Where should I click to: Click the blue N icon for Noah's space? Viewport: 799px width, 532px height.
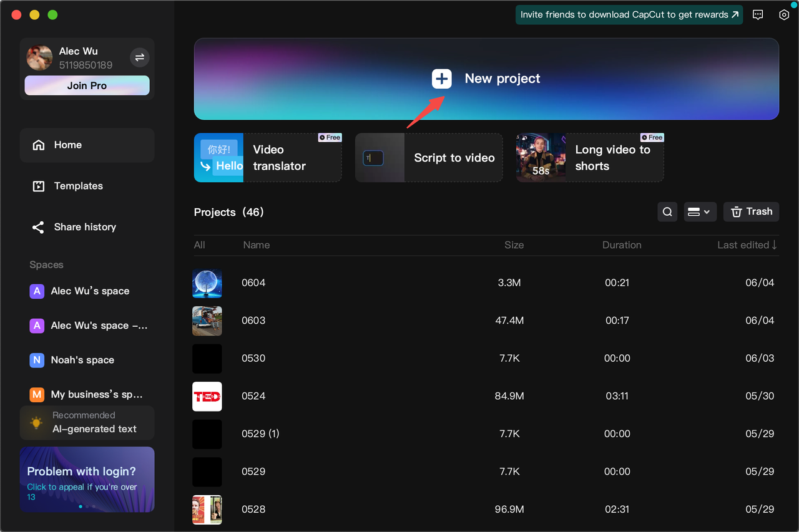point(37,360)
